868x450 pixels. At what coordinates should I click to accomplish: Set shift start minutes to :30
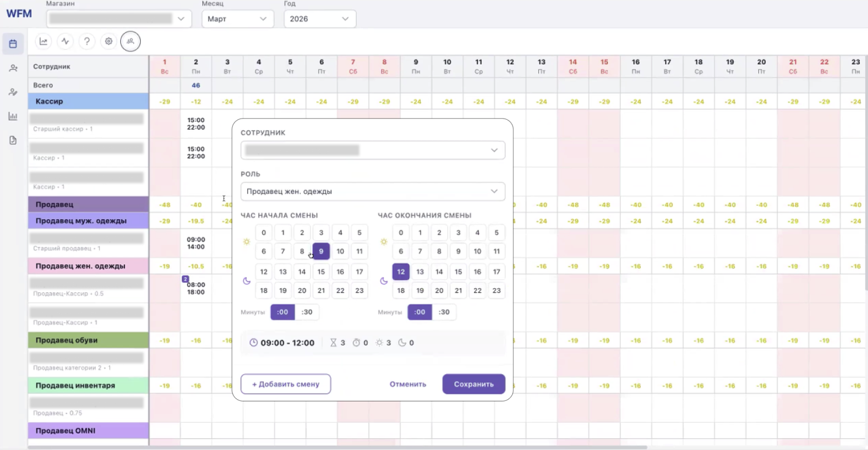(307, 312)
